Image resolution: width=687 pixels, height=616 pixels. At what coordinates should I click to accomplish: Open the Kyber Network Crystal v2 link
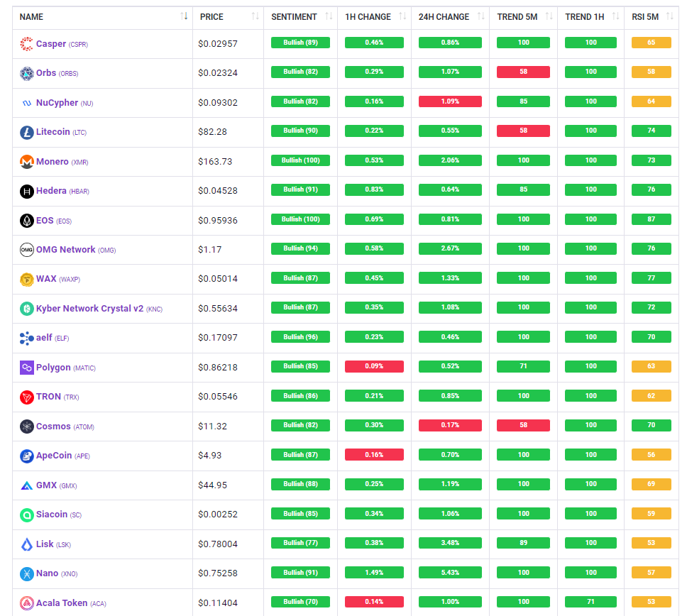tap(89, 309)
